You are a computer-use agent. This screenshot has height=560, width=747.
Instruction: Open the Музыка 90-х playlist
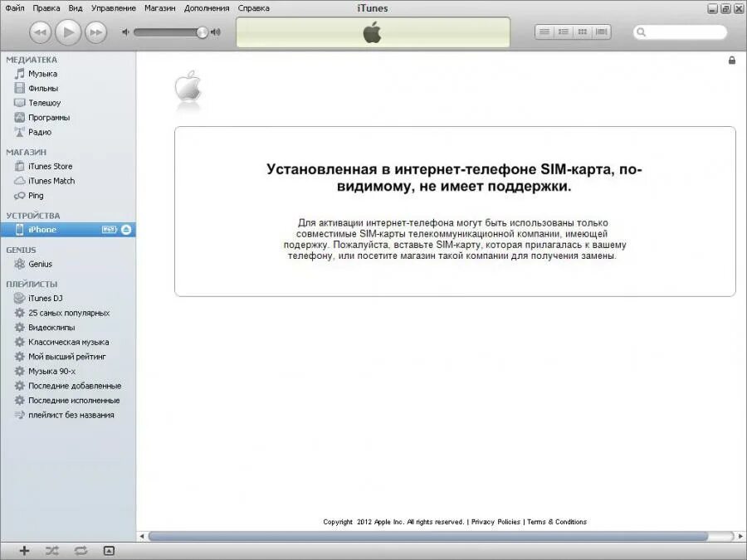(68, 372)
